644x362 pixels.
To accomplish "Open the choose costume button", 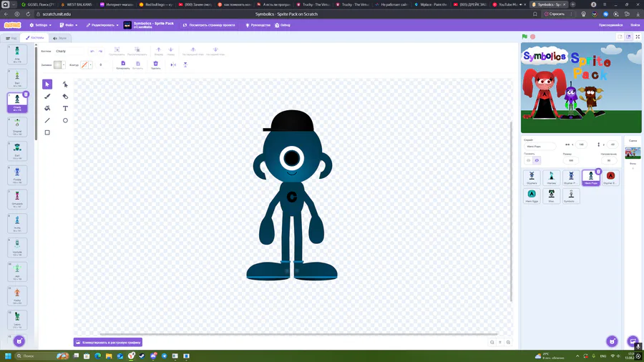I will coord(19,341).
